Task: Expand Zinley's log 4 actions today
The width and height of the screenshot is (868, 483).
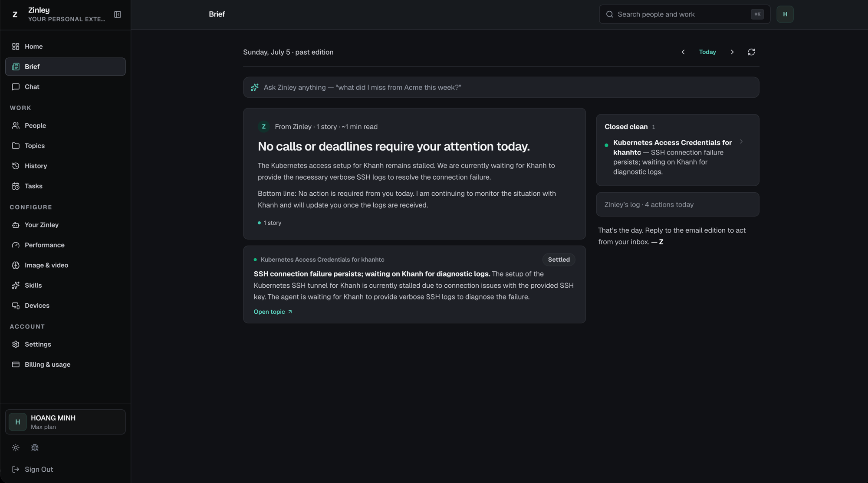Action: click(x=677, y=204)
